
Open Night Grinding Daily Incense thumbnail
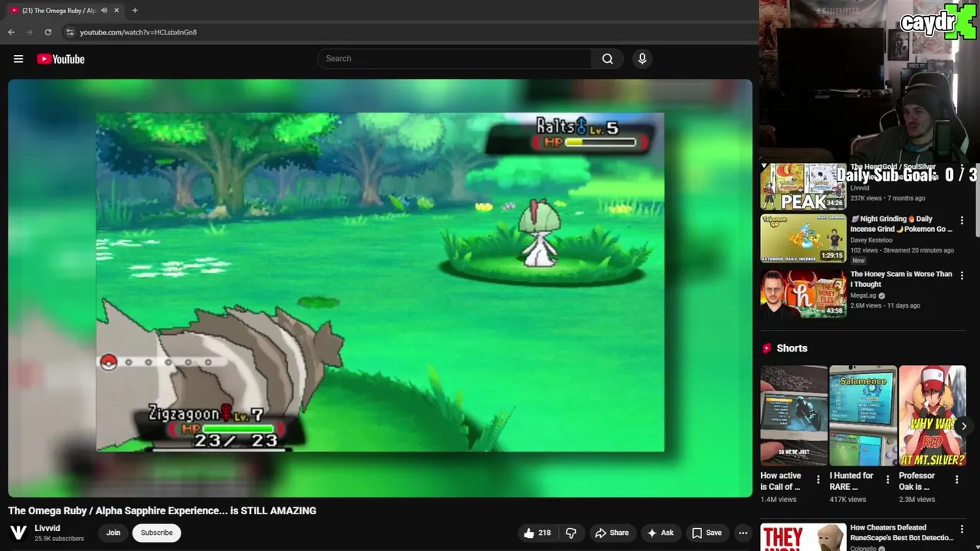803,238
